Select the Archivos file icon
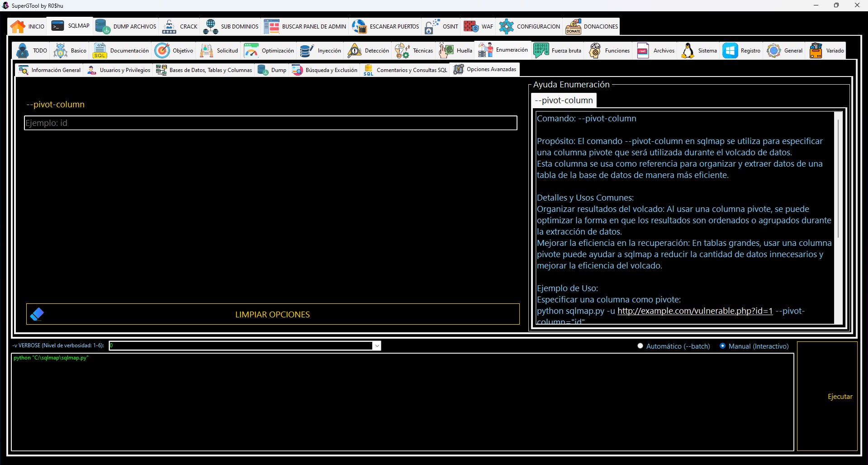 [x=643, y=51]
